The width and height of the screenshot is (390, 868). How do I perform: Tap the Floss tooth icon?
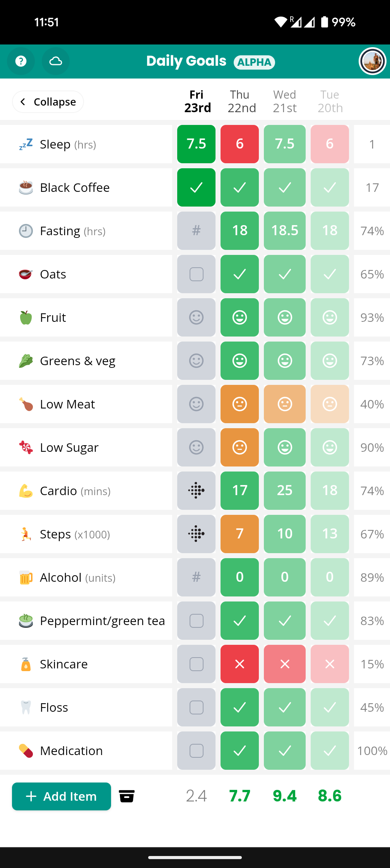25,707
